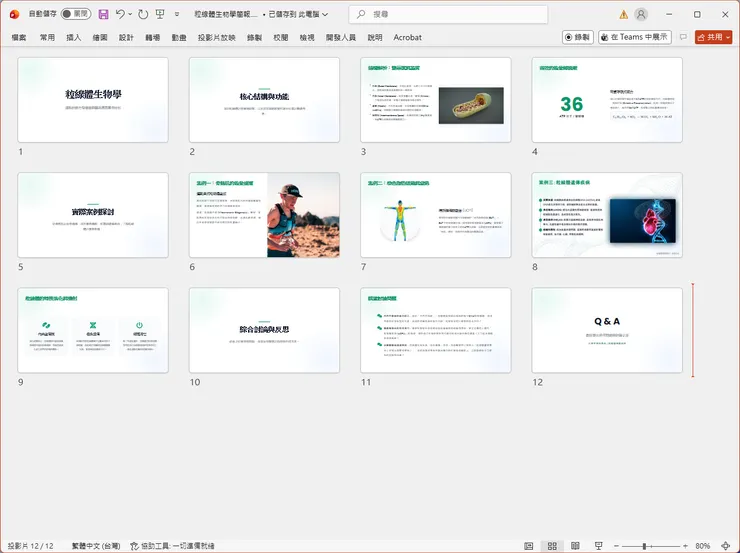Click the Undo icon
This screenshot has width=740, height=553.
(x=120, y=14)
